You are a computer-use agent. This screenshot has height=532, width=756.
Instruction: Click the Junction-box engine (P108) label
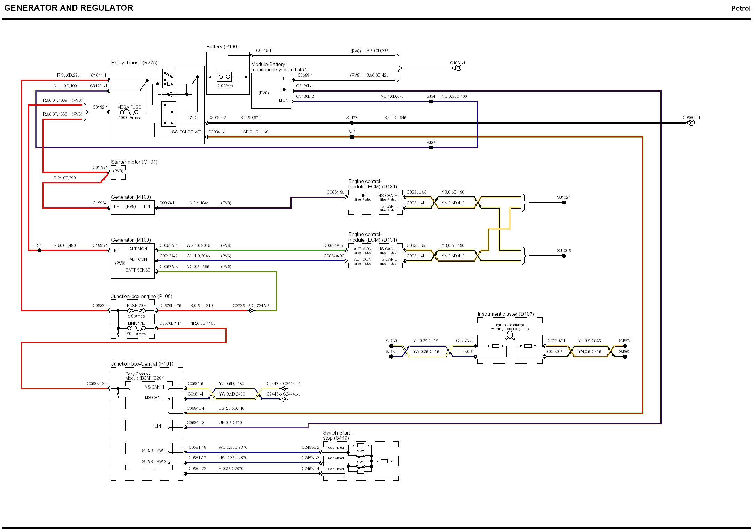pos(141,296)
